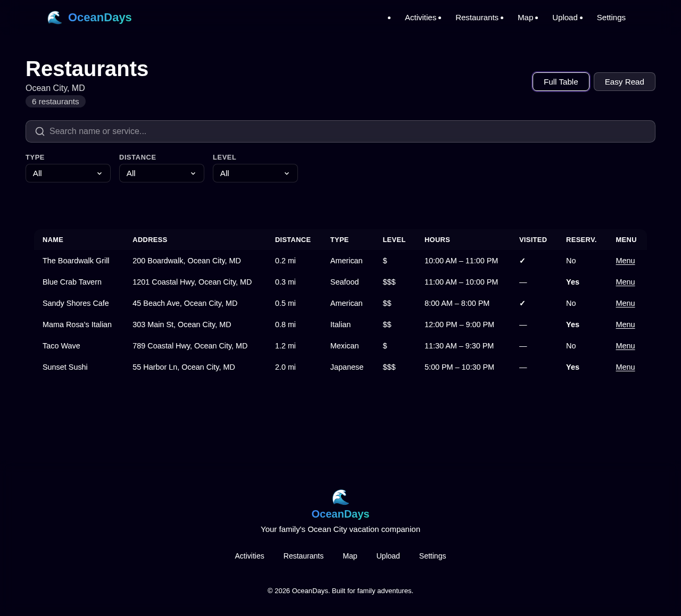Viewport: 681px width, 616px height.
Task: Click distance '1.2 mi' cell
Action: tap(285, 346)
